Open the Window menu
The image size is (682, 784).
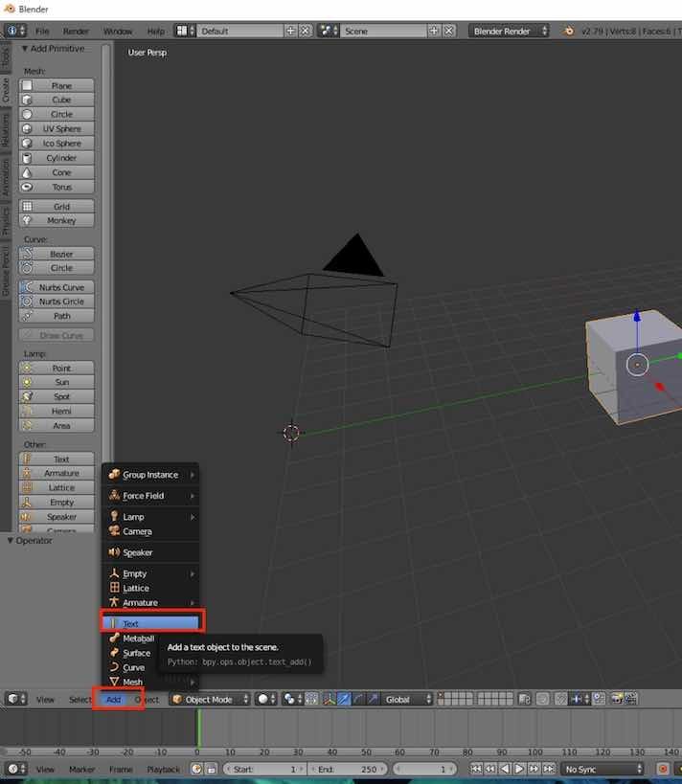pyautogui.click(x=118, y=31)
